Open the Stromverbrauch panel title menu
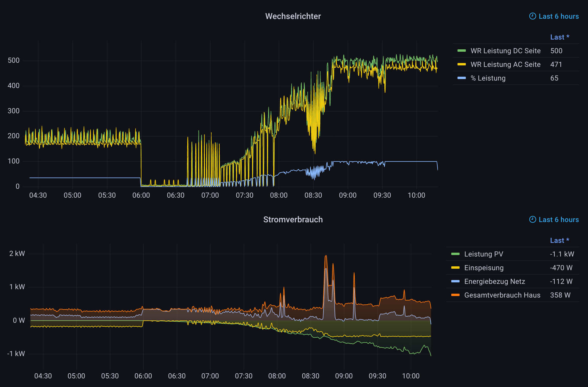Screen dimensions: 588x387 (293, 220)
